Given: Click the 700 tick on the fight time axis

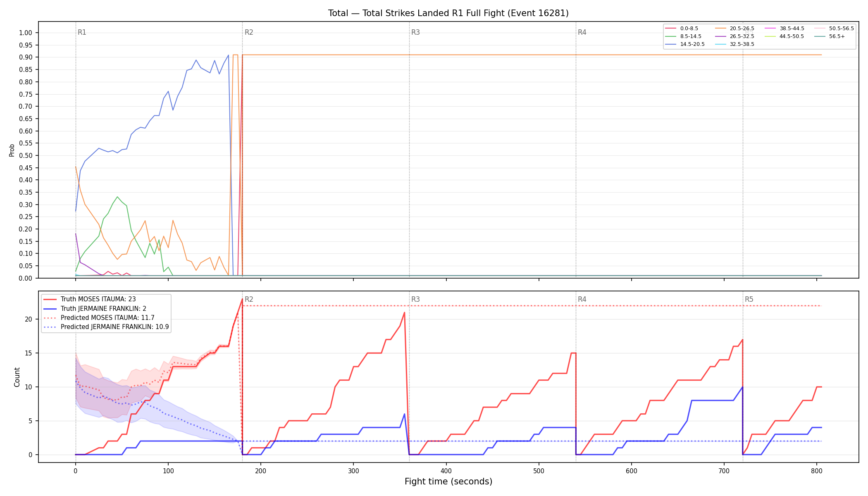Looking at the screenshot, I should click(724, 470).
